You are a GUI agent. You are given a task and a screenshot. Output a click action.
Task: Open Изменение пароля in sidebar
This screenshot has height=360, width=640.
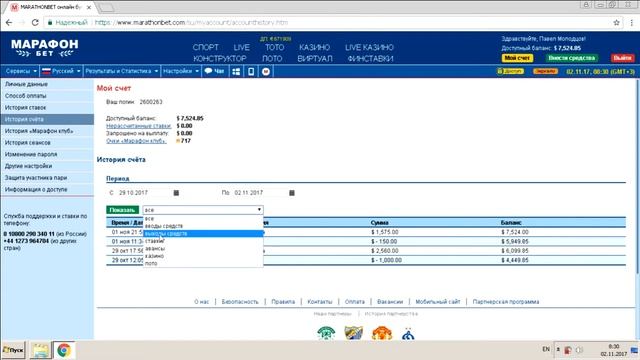pos(47,154)
